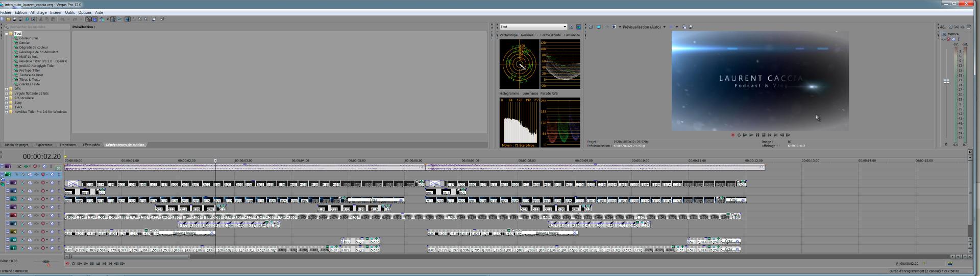980x276 pixels.
Task: Toggle Loop Playback in timeline transport
Action: pos(73,264)
